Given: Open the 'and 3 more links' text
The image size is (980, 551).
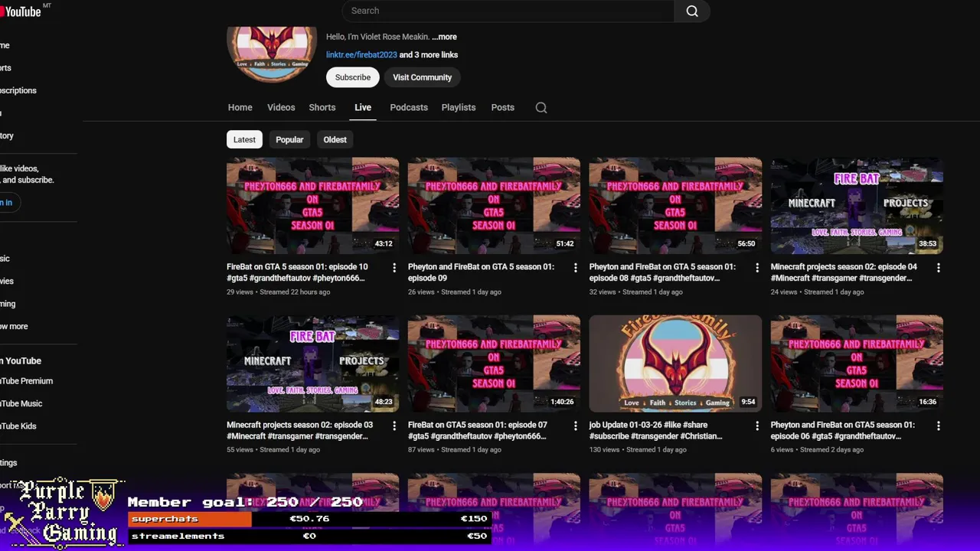Looking at the screenshot, I should coord(429,55).
